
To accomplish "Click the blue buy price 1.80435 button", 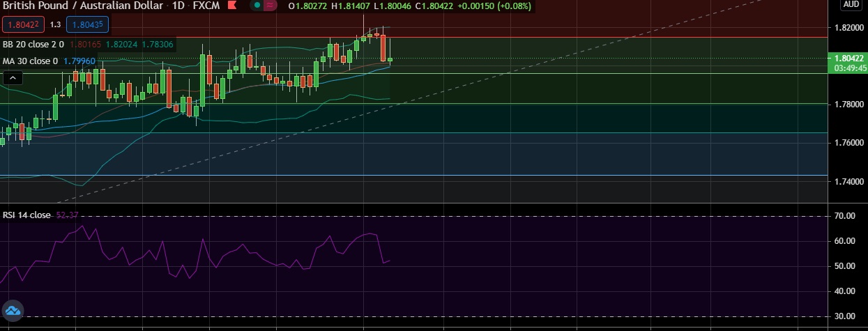I will coord(87,25).
